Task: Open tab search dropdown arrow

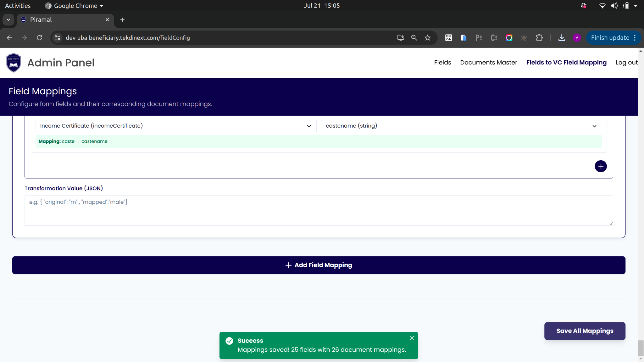Action: (x=8, y=19)
